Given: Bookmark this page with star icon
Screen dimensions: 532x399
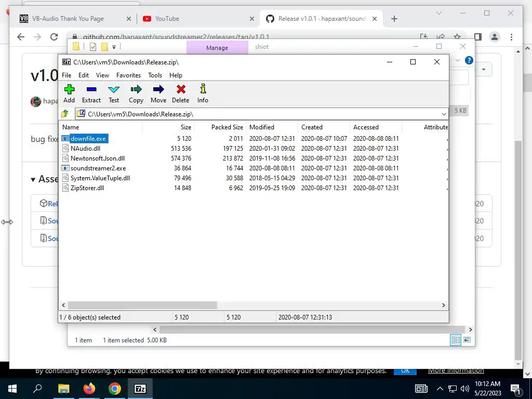Looking at the screenshot, I should [457, 37].
